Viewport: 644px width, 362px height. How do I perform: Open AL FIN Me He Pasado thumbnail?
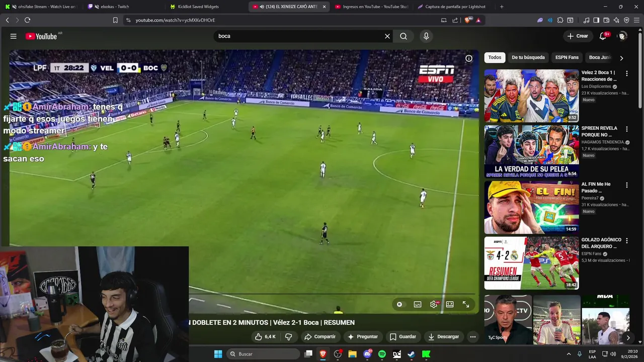point(531,207)
